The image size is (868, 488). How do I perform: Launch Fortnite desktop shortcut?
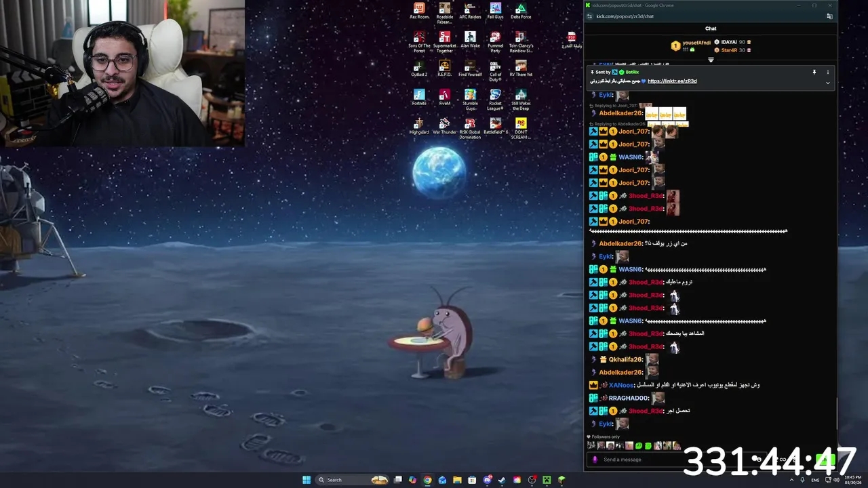pyautogui.click(x=419, y=97)
